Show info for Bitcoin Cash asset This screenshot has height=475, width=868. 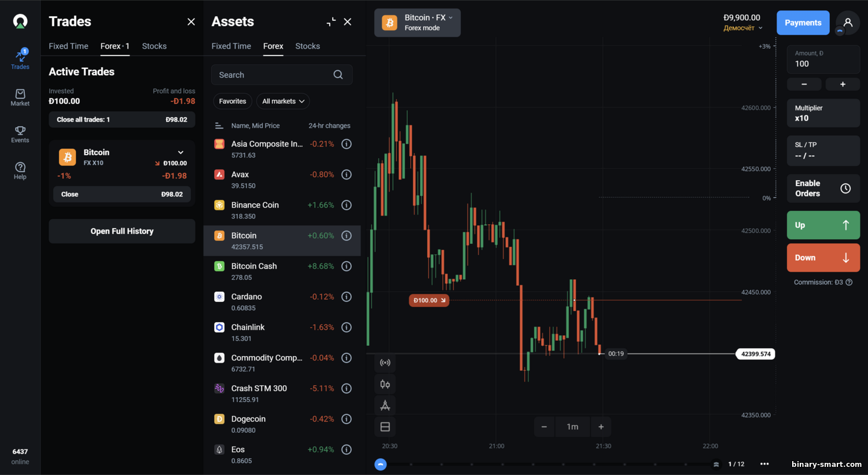tap(347, 266)
